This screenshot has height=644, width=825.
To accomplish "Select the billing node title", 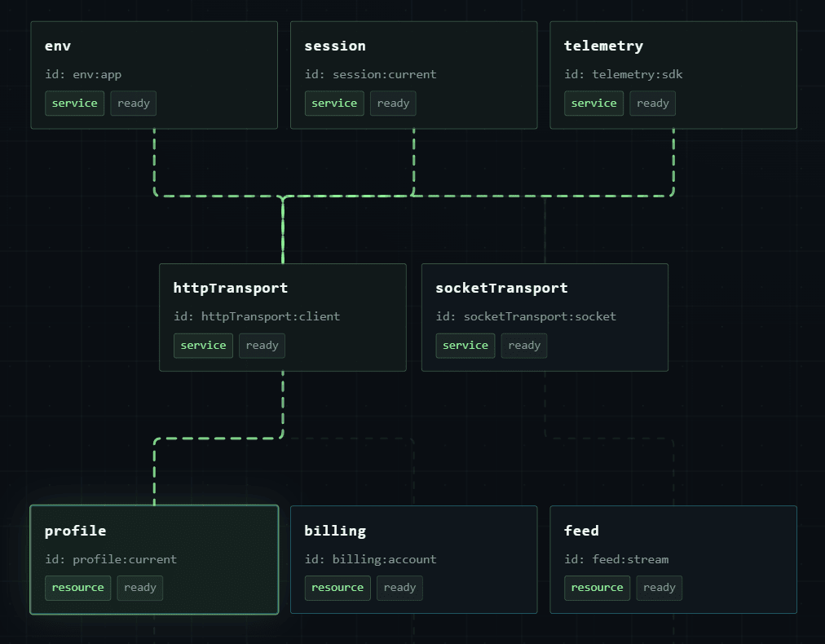I will [335, 531].
